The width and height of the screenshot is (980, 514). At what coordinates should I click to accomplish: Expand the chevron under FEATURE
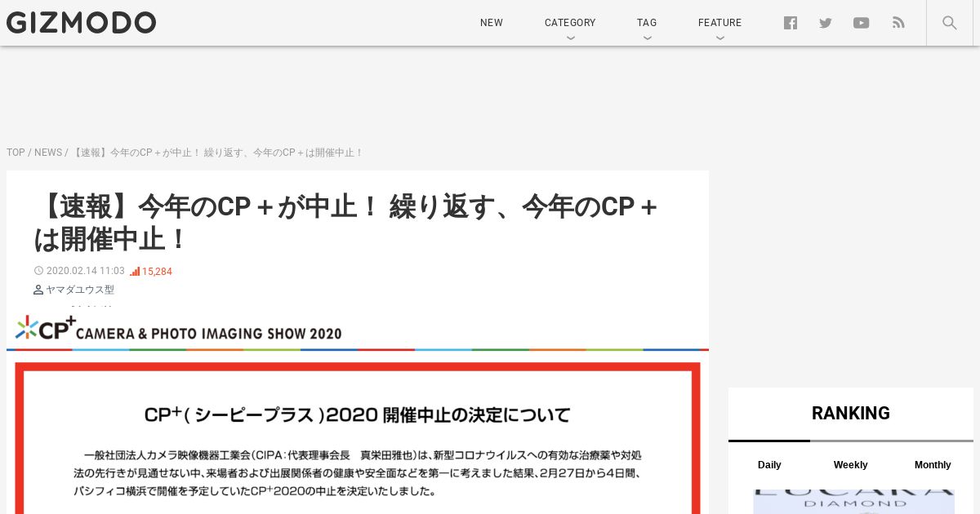pos(719,38)
